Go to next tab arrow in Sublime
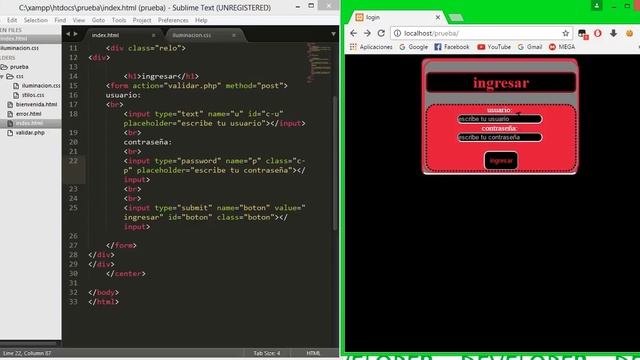The width and height of the screenshot is (640, 360). point(76,34)
